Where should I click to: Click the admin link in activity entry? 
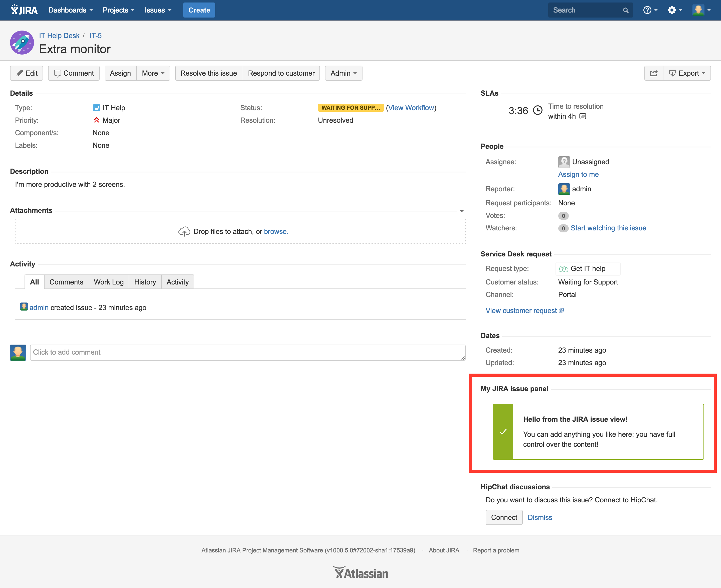pyautogui.click(x=39, y=308)
